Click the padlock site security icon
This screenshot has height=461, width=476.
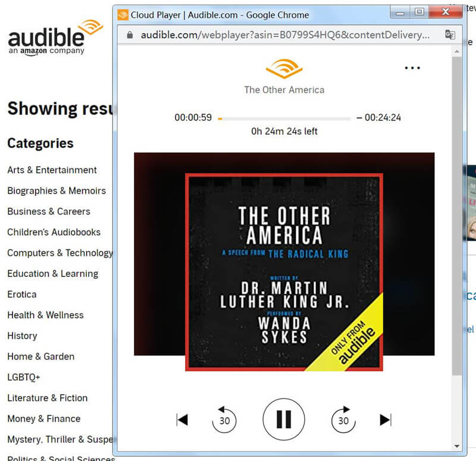(x=130, y=35)
